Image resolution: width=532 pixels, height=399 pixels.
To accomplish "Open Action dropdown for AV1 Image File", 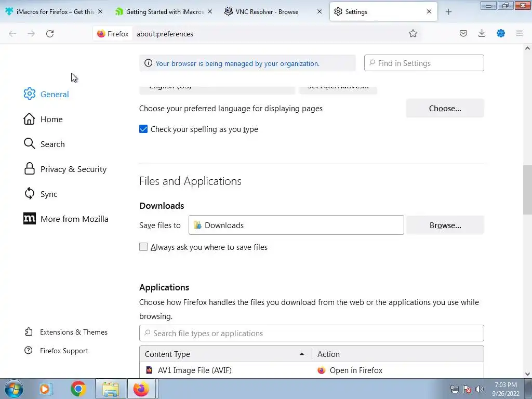I will click(x=397, y=370).
